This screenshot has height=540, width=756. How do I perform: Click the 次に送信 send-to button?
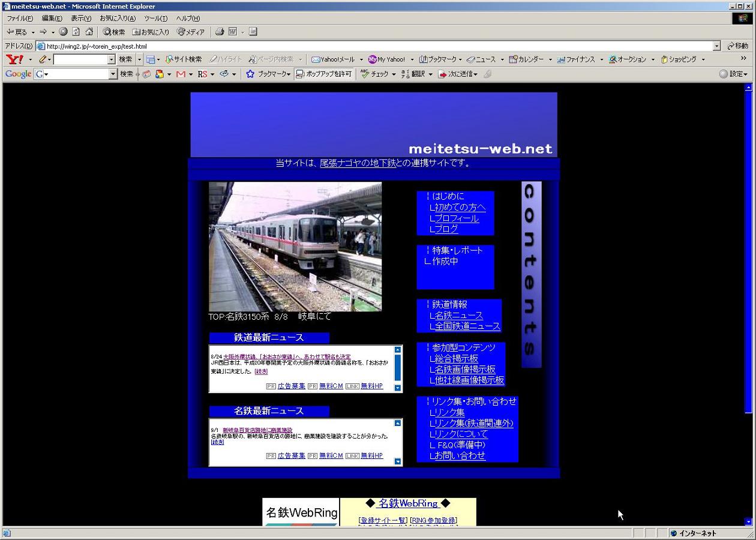(x=458, y=74)
